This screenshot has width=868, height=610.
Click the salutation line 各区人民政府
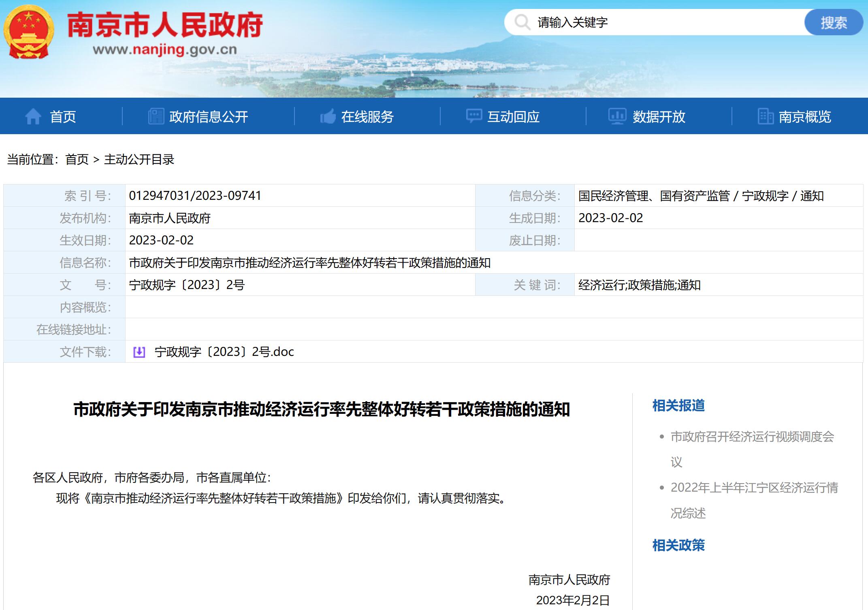point(151,477)
